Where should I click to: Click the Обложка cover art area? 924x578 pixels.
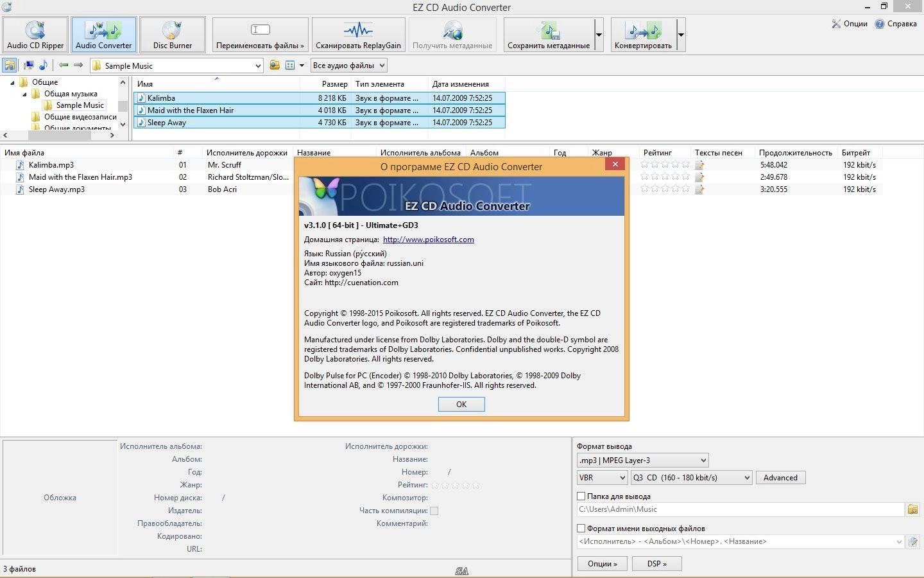point(60,498)
